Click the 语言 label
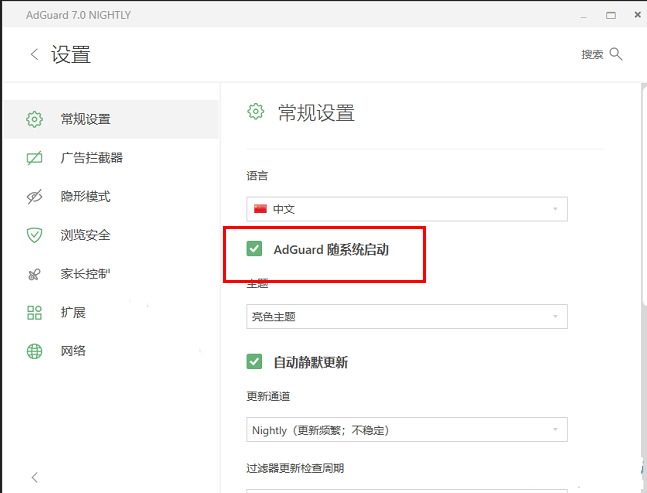Image resolution: width=647 pixels, height=493 pixels. 257,176
